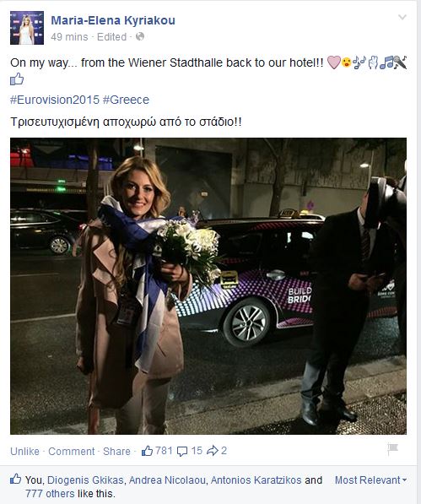Open the posted photo of the singer
This screenshot has width=421, height=504.
point(208,286)
